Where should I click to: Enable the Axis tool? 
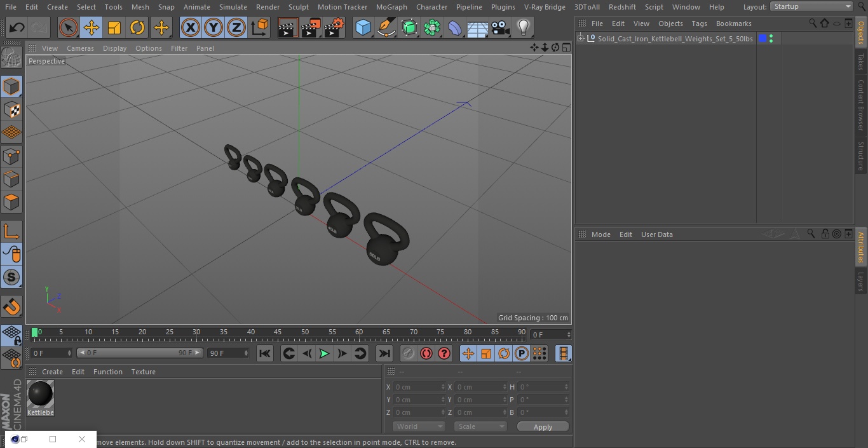[x=11, y=231]
